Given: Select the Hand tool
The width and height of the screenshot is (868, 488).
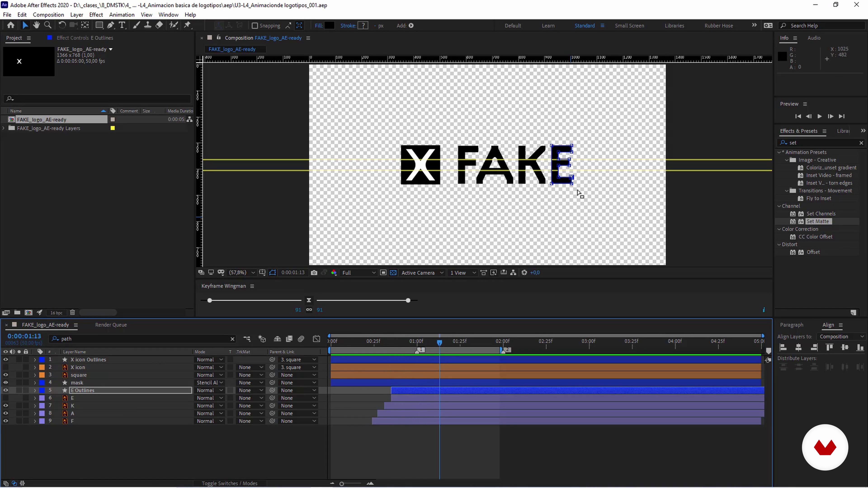Looking at the screenshot, I should pos(36,25).
